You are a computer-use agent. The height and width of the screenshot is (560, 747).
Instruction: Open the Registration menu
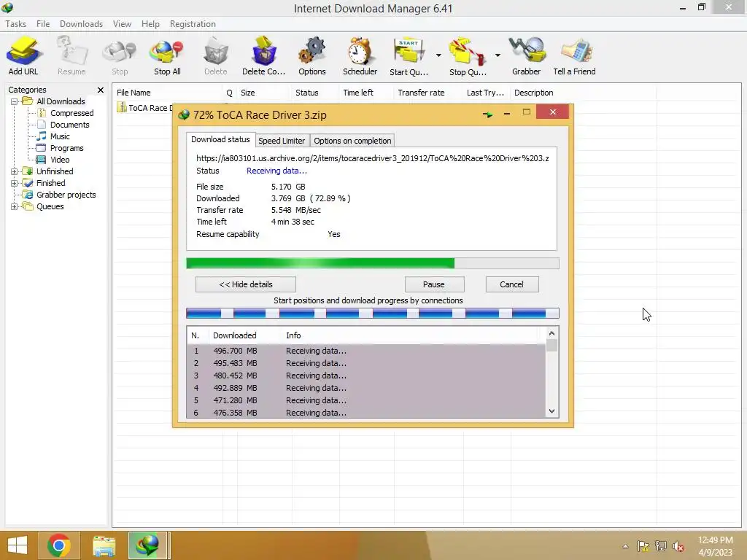pyautogui.click(x=193, y=24)
